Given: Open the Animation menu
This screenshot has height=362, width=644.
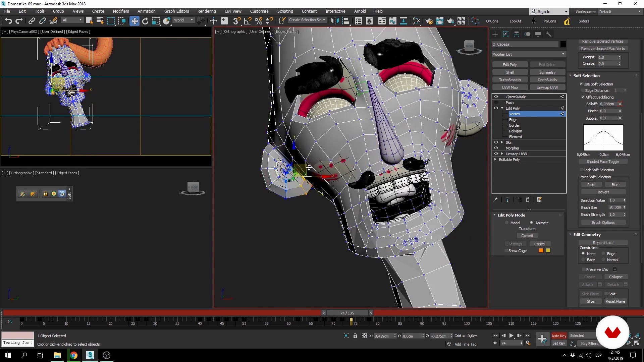Looking at the screenshot, I should point(146,11).
